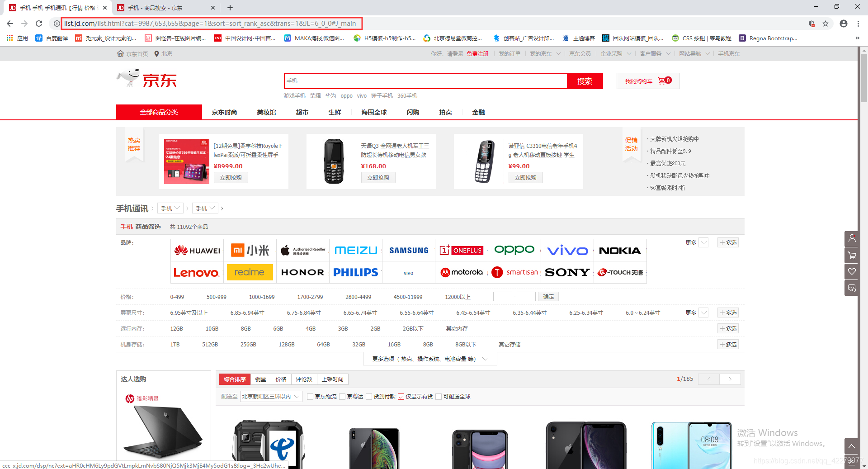Go back with the browser back arrow
Screen dimensions: 868x469
[x=10, y=24]
